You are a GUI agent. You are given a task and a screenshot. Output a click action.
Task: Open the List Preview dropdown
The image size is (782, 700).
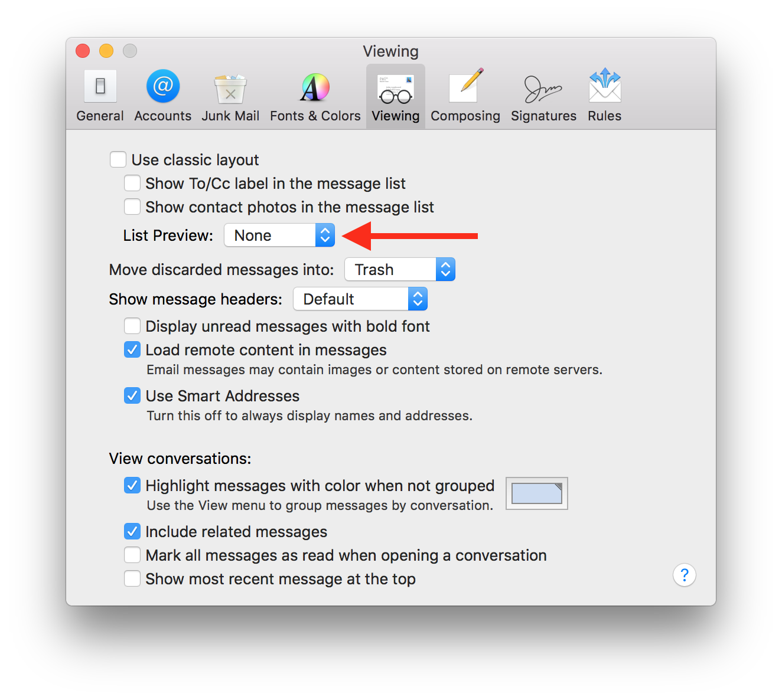[x=279, y=235]
